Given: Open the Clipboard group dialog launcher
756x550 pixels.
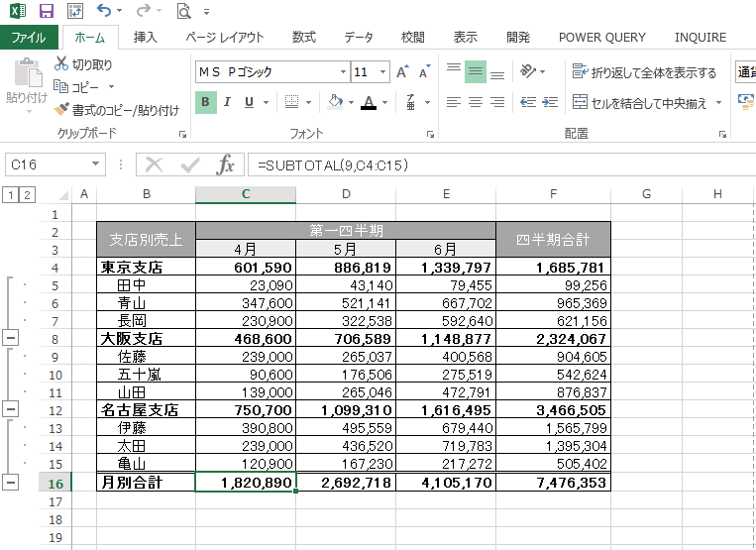Looking at the screenshot, I should click(182, 135).
